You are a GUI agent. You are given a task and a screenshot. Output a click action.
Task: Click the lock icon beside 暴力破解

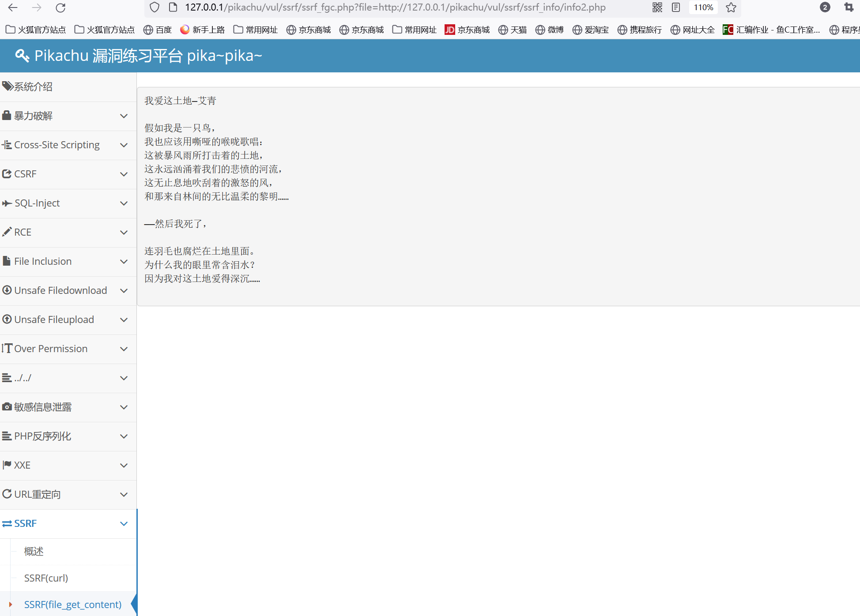[7, 116]
